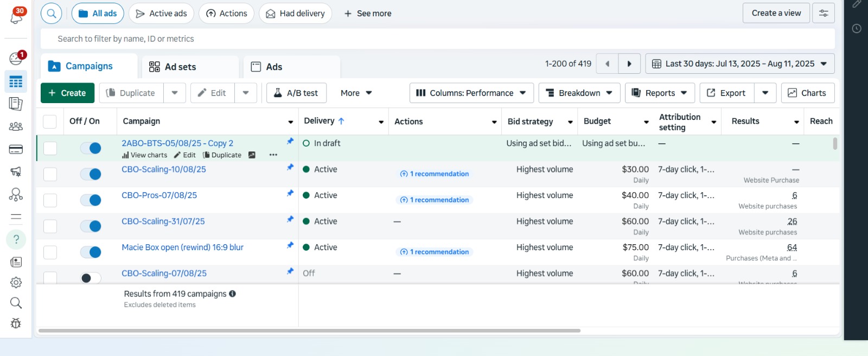Open notifications bell with 30 badge

click(16, 16)
